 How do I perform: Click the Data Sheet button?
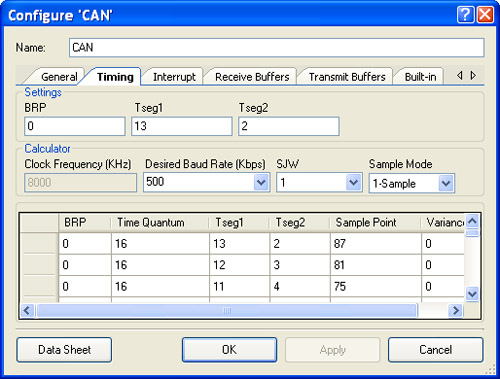pos(64,350)
